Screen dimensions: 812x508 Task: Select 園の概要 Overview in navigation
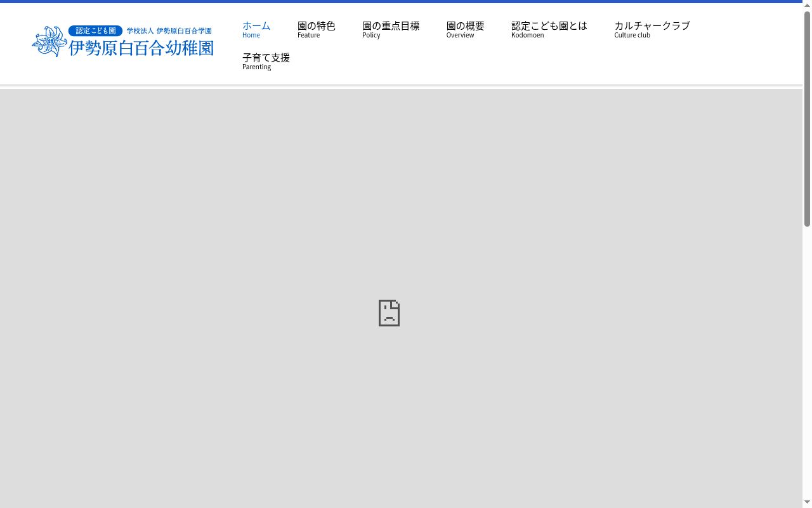[x=466, y=29]
